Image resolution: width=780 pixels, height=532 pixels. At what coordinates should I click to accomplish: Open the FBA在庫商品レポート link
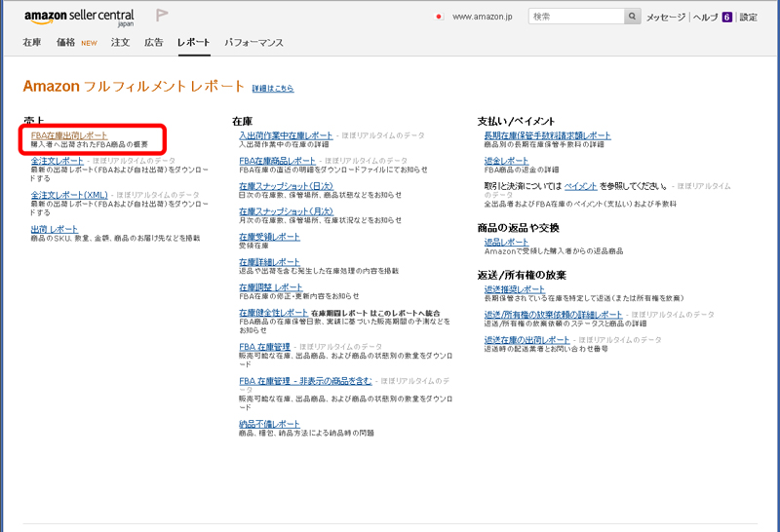[277, 161]
